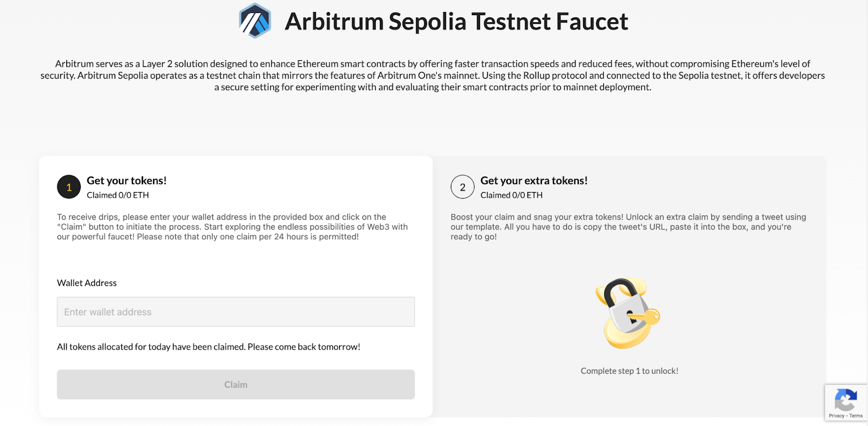Click the Arbitrum shield emblem in the header
868x426 pixels.
coord(254,21)
